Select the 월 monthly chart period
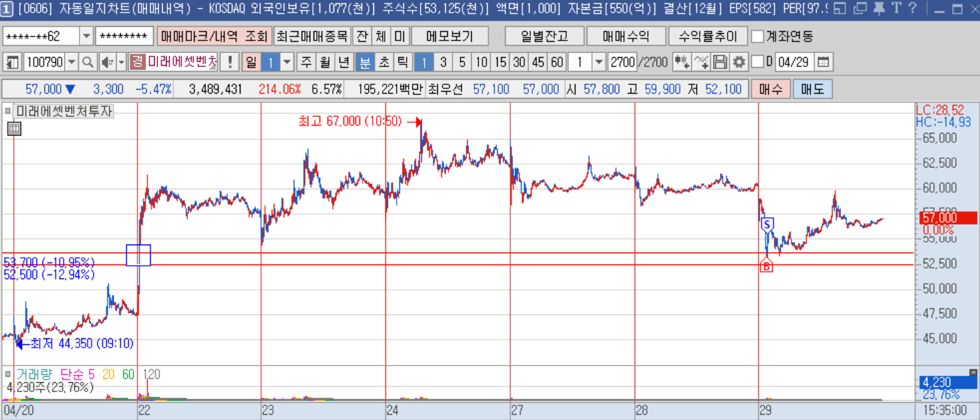Viewport: 980px width, 420px height. pos(325,62)
